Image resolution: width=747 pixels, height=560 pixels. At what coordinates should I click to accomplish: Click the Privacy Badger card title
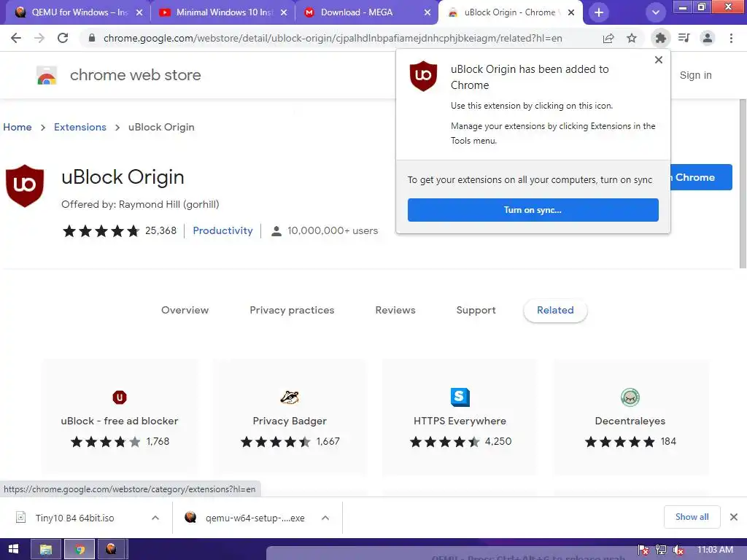pyautogui.click(x=290, y=421)
